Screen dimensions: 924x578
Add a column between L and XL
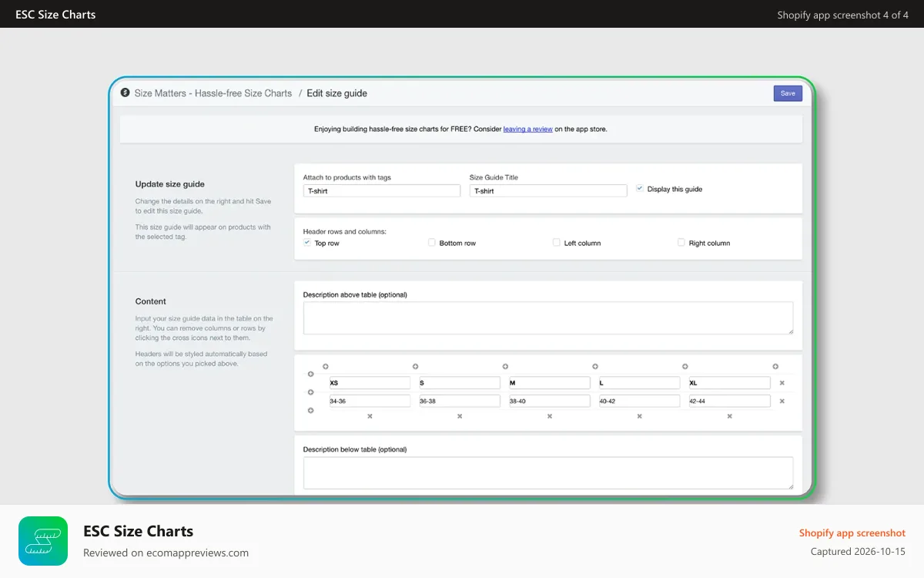(685, 367)
